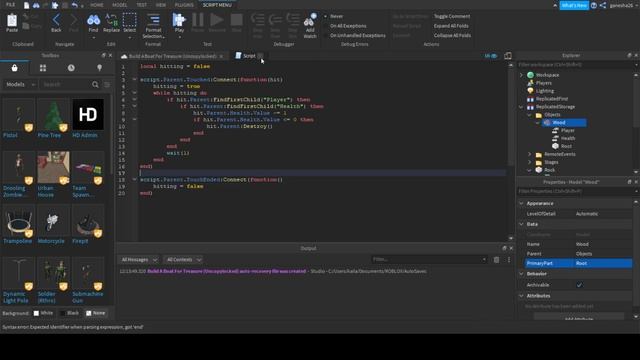640x360 pixels.
Task: Choose None background in Toolbox
Action: coord(96,313)
